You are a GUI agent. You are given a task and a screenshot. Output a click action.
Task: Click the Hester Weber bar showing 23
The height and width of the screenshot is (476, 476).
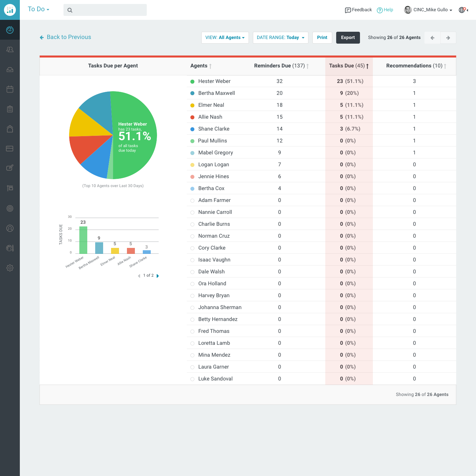coord(83,240)
